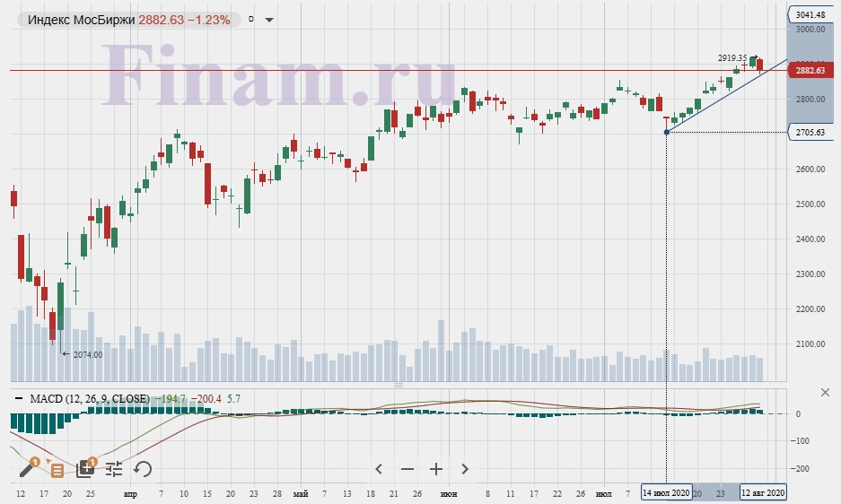Click the 3000.00 price axis label

(x=810, y=30)
